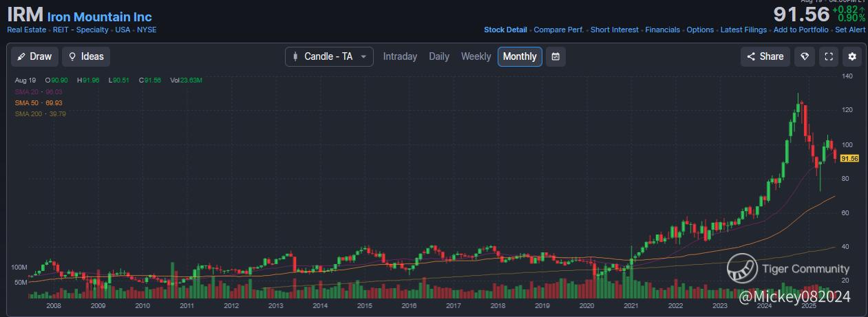Switch to Intraday timeframe

click(400, 56)
